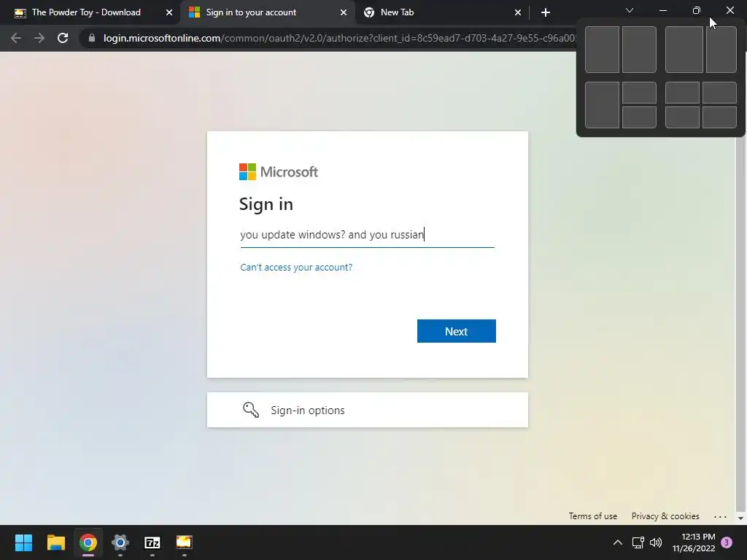
Task: Click the browser forward arrow
Action: tap(39, 38)
